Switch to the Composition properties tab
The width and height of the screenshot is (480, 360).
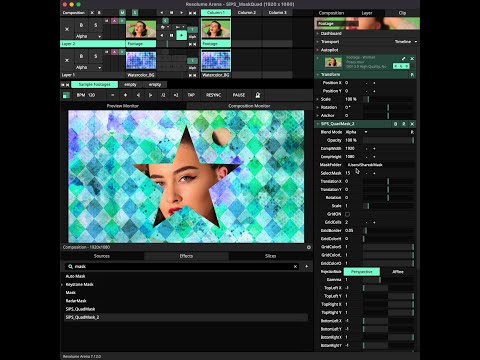tap(331, 13)
